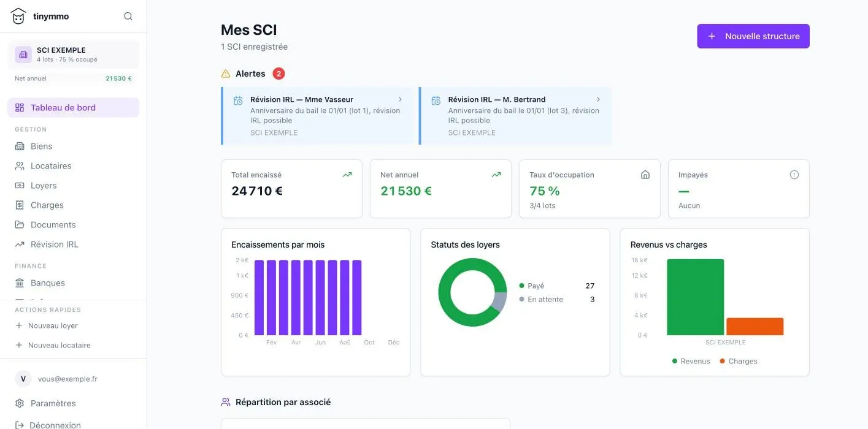Viewport: 868px width, 429px height.
Task: Open the Locataires menu item
Action: [74, 166]
